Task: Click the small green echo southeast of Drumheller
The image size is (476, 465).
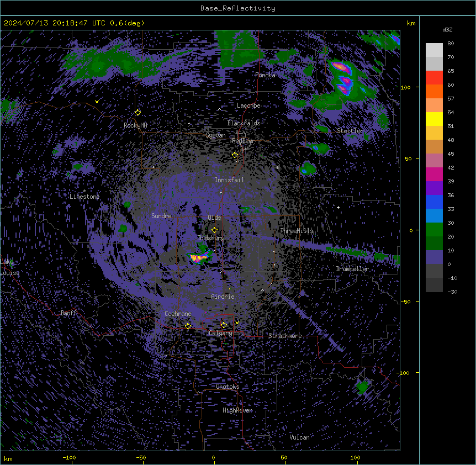Action: [x=362, y=387]
